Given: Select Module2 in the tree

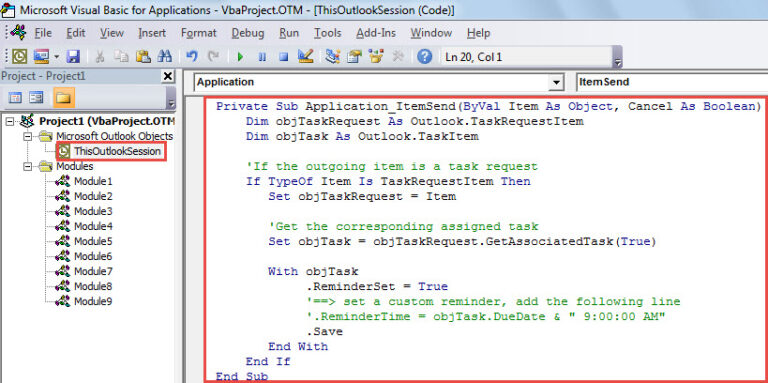Looking at the screenshot, I should tap(93, 196).
